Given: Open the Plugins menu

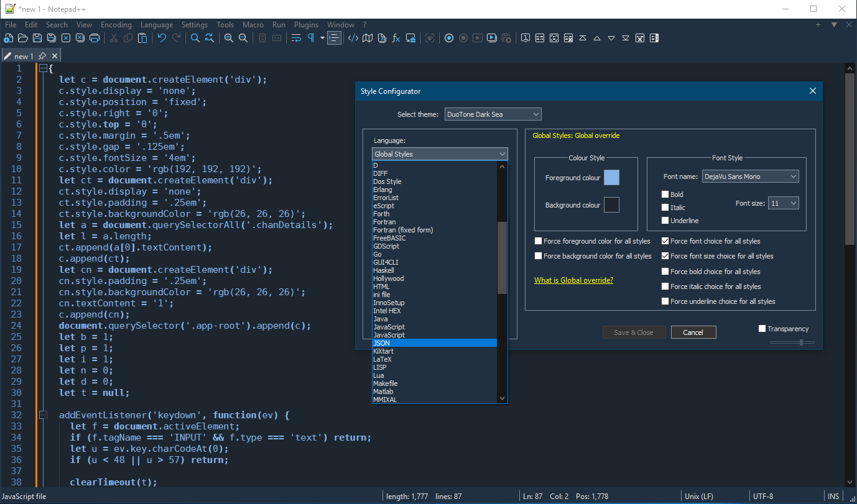Looking at the screenshot, I should (x=306, y=25).
